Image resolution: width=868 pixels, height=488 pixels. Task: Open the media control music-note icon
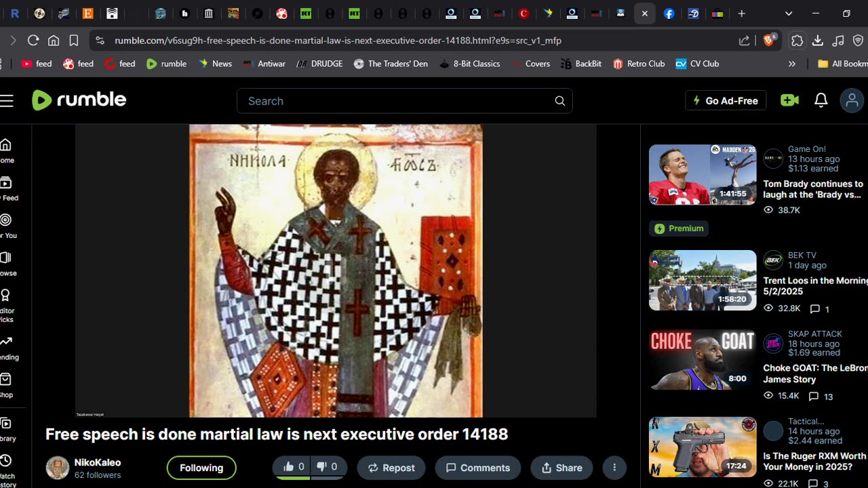pyautogui.click(x=838, y=41)
